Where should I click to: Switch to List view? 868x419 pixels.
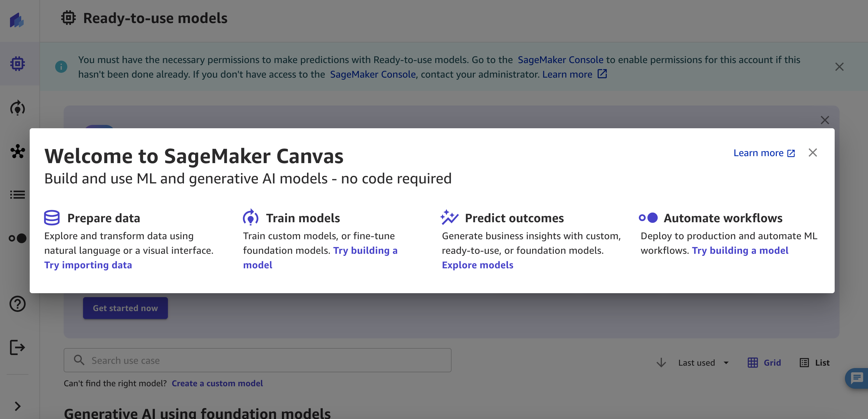pos(814,363)
